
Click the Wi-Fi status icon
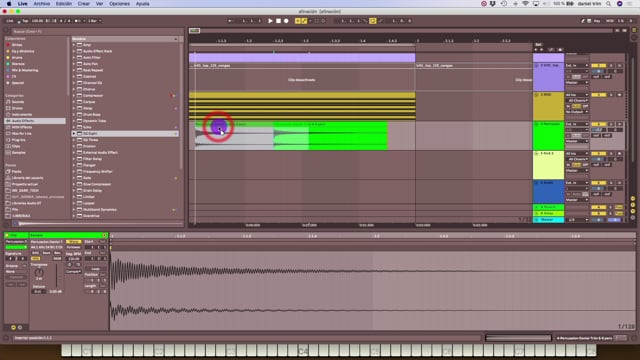525,4
